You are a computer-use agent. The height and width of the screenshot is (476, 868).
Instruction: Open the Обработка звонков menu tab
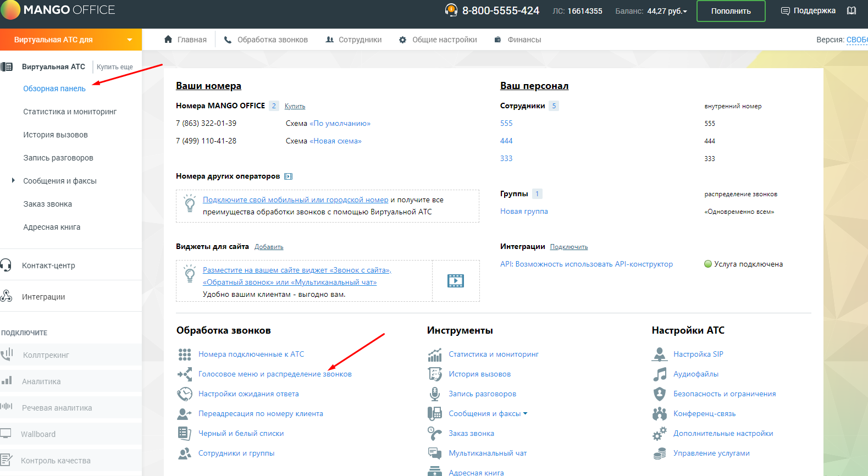(x=266, y=40)
